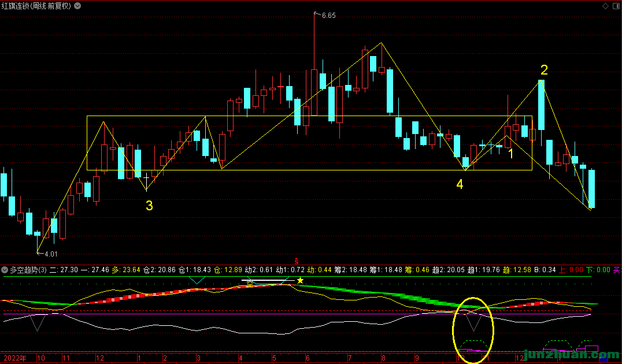This screenshot has height=364, width=622.
Task: Click the 仓: 12.89 indicator value
Action: click(228, 270)
